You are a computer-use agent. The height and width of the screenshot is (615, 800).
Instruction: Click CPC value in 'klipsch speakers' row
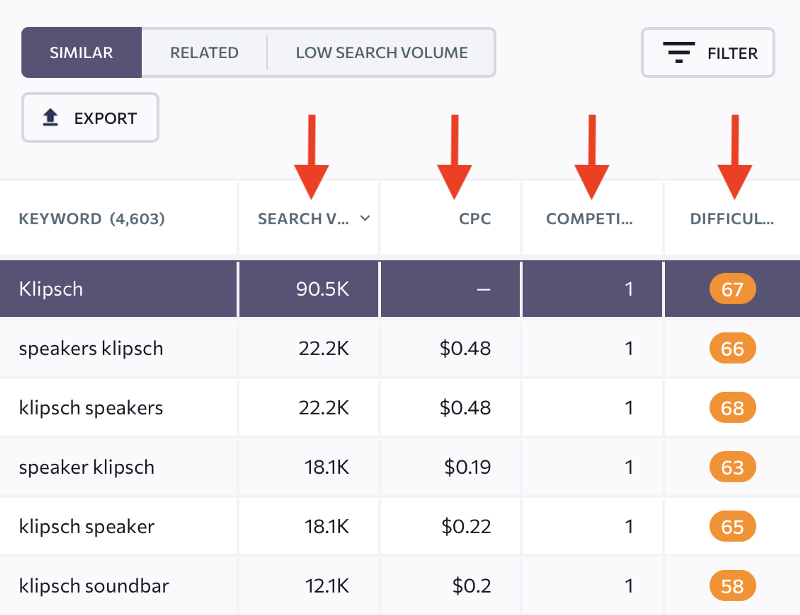coord(465,408)
